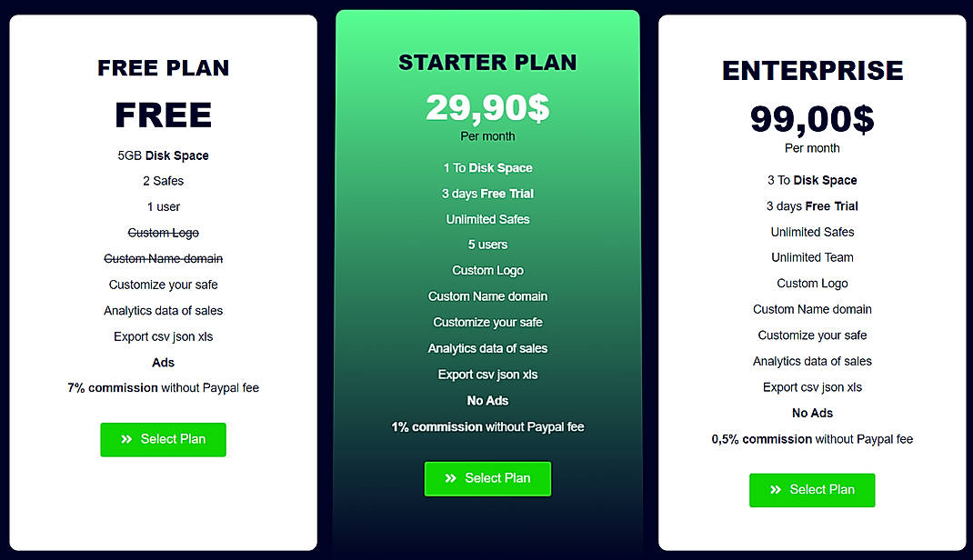The image size is (973, 560).
Task: Click the Export csv json xls feature on Enterprise
Action: 812,386
